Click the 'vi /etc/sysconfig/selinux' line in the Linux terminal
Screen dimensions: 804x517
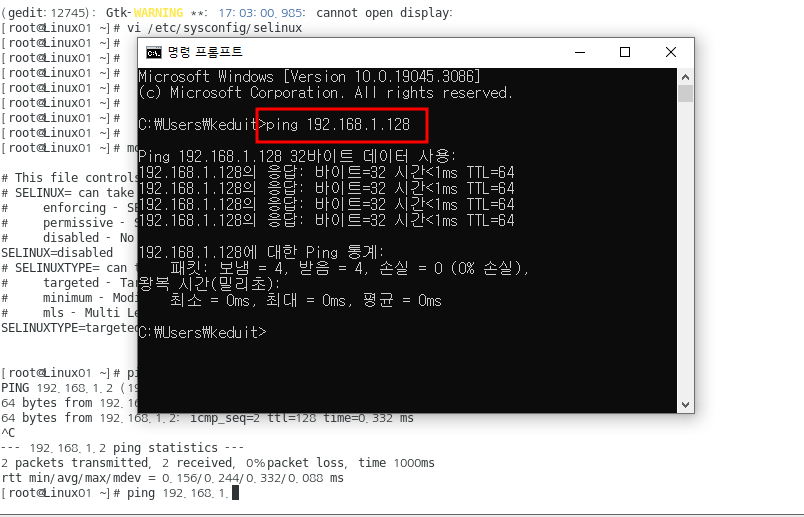click(152, 28)
